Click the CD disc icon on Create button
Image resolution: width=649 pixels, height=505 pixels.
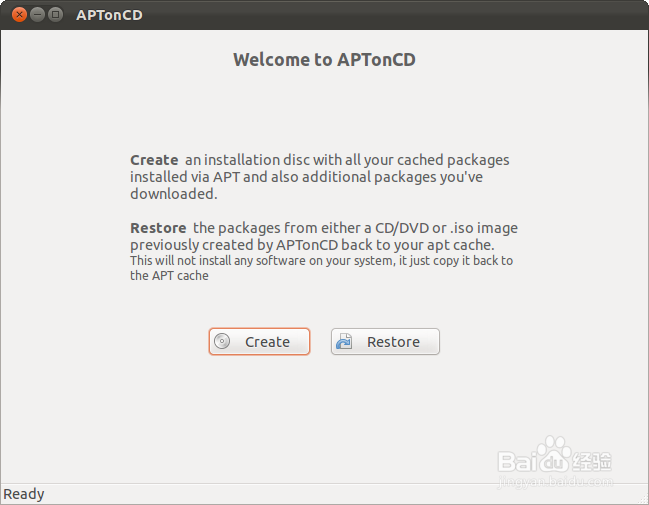pos(222,341)
